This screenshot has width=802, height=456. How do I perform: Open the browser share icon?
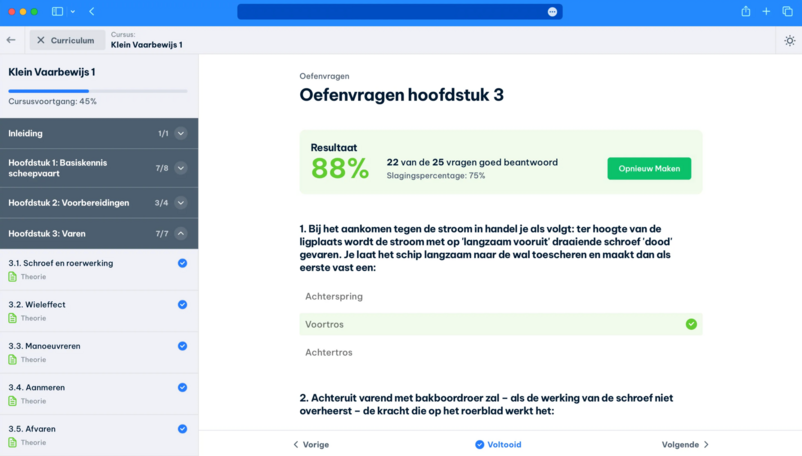tap(745, 12)
